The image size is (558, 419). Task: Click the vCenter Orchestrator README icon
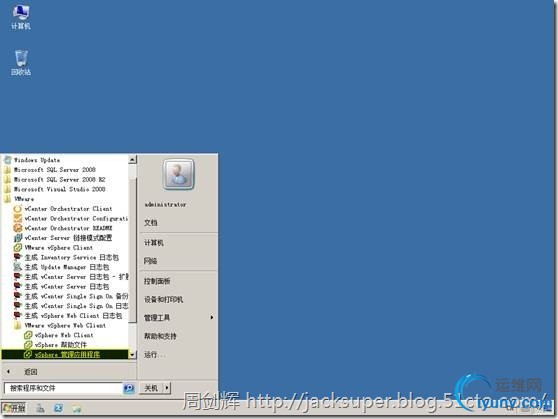(x=18, y=228)
